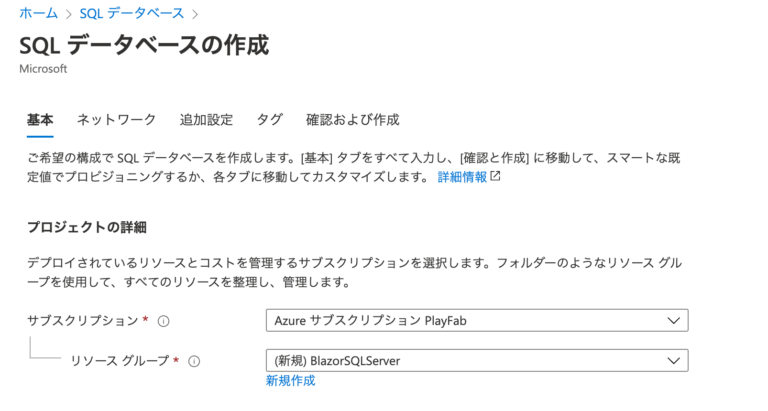Screen dimensions: 768x411
Task: Open the 追加設定 tab
Action: (206, 120)
